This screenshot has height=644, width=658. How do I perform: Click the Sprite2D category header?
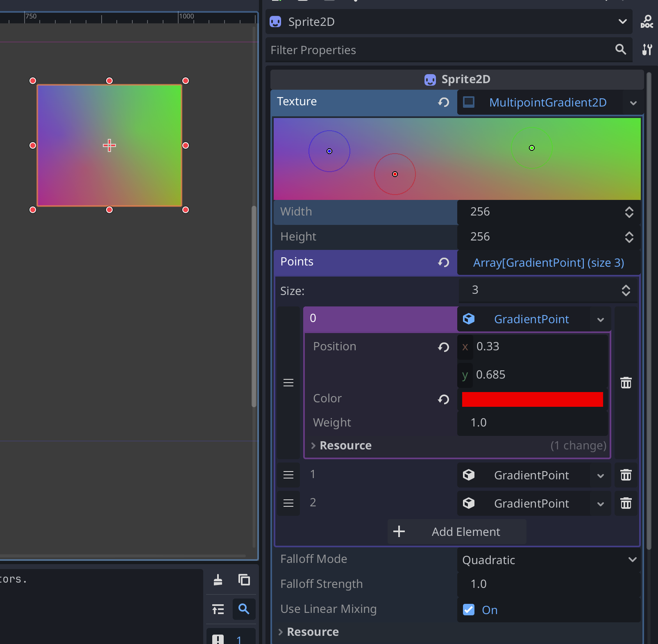(457, 79)
